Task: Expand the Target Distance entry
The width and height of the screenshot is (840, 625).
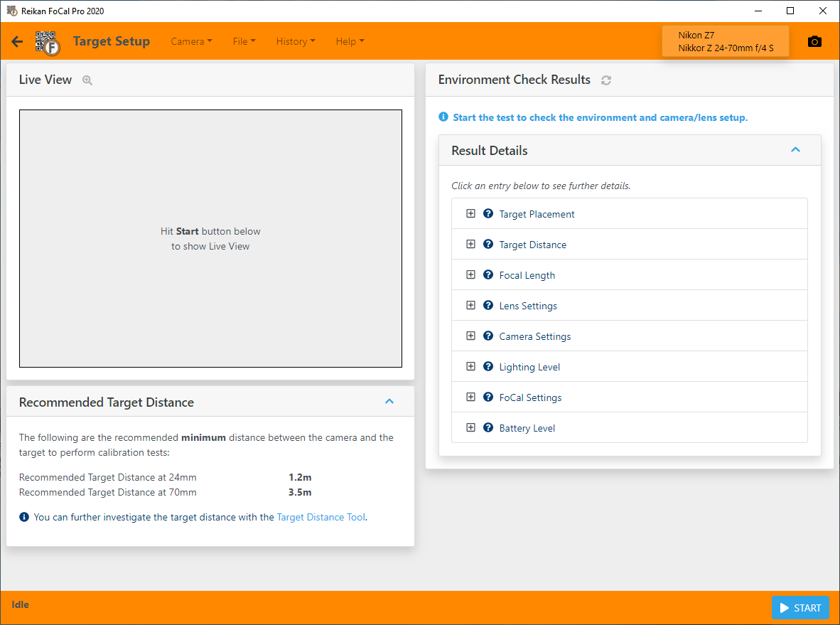Action: (471, 244)
